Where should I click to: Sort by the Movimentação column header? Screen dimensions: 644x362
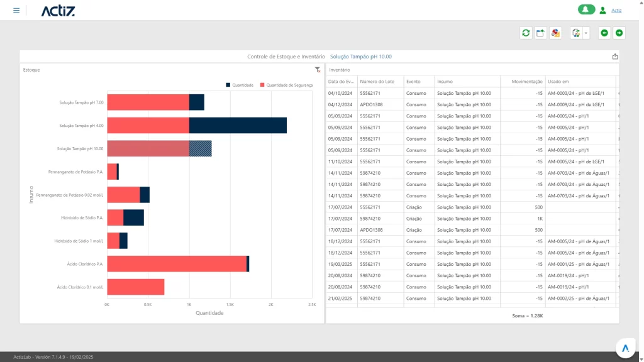pyautogui.click(x=523, y=82)
